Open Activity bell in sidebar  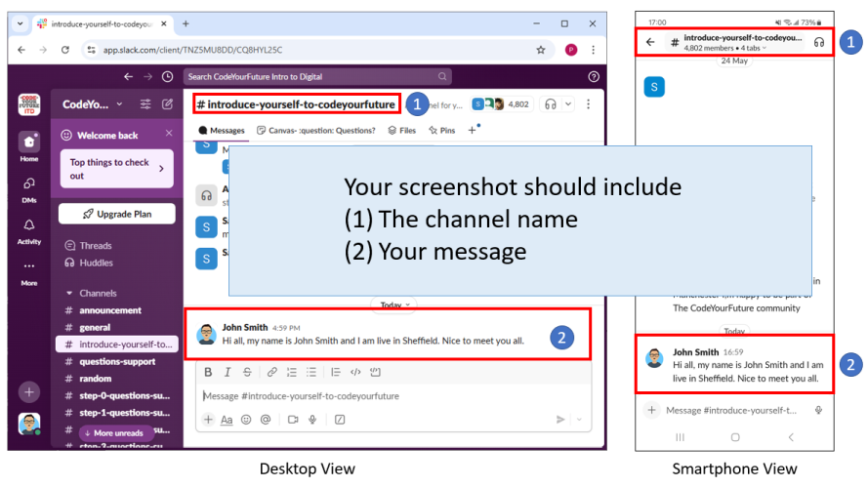(29, 230)
